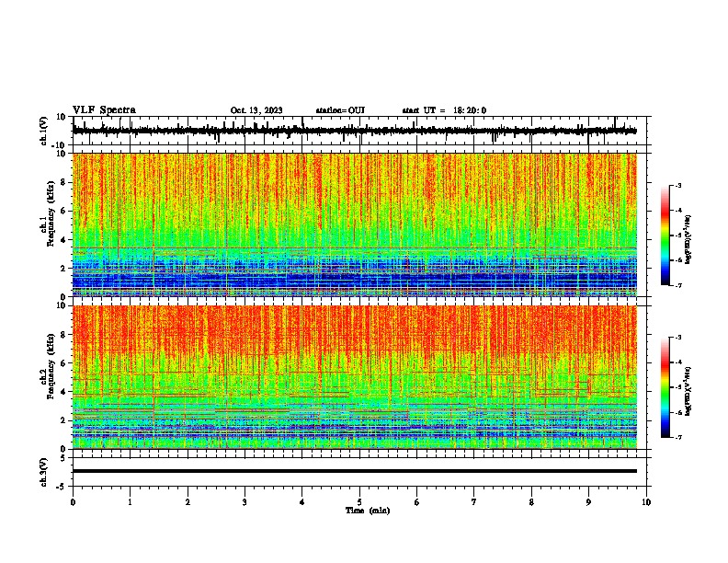Click the 'ch.3(V)' axis label
Image resolution: width=728 pixels, height=563 pixels.
(x=44, y=472)
